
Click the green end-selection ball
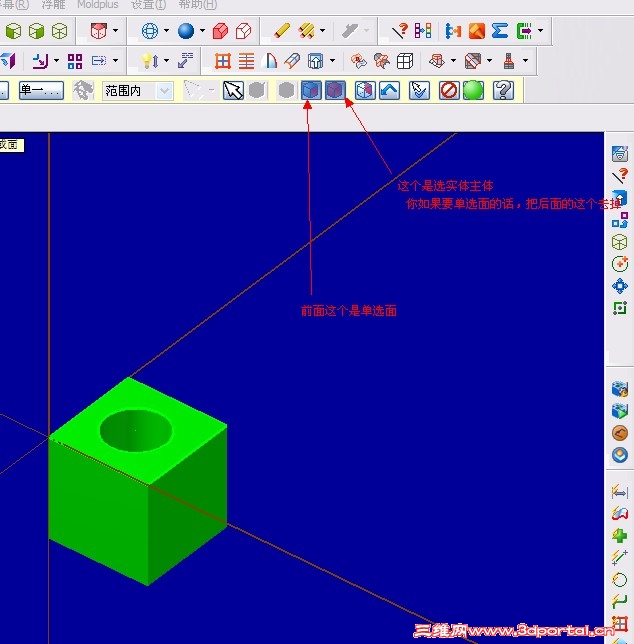tap(473, 90)
